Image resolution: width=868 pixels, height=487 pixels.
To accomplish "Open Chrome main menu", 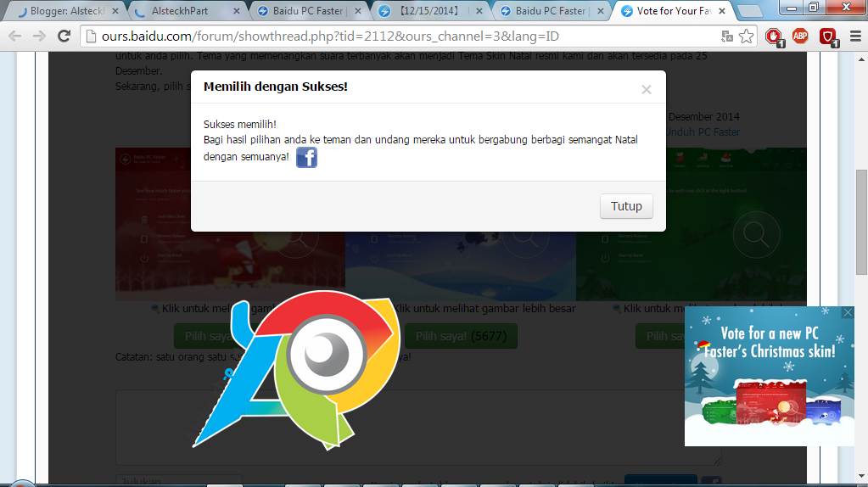I will tap(855, 36).
